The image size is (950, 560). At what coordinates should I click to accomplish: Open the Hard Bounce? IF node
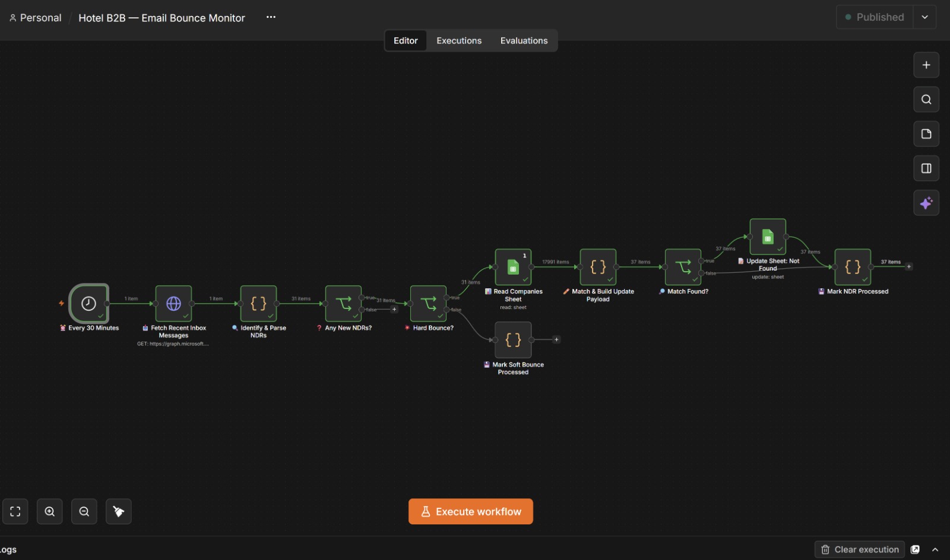pos(428,303)
